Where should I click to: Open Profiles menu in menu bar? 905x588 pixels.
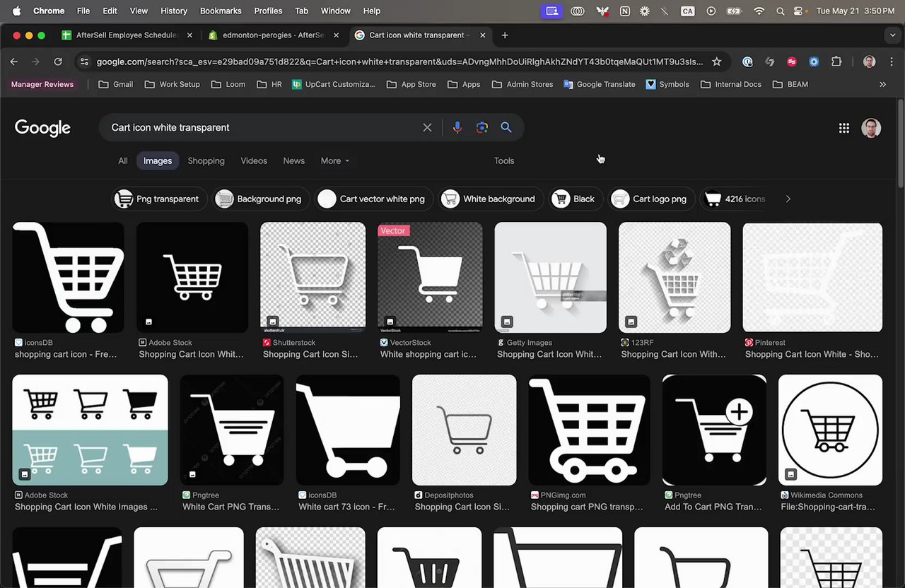point(268,11)
